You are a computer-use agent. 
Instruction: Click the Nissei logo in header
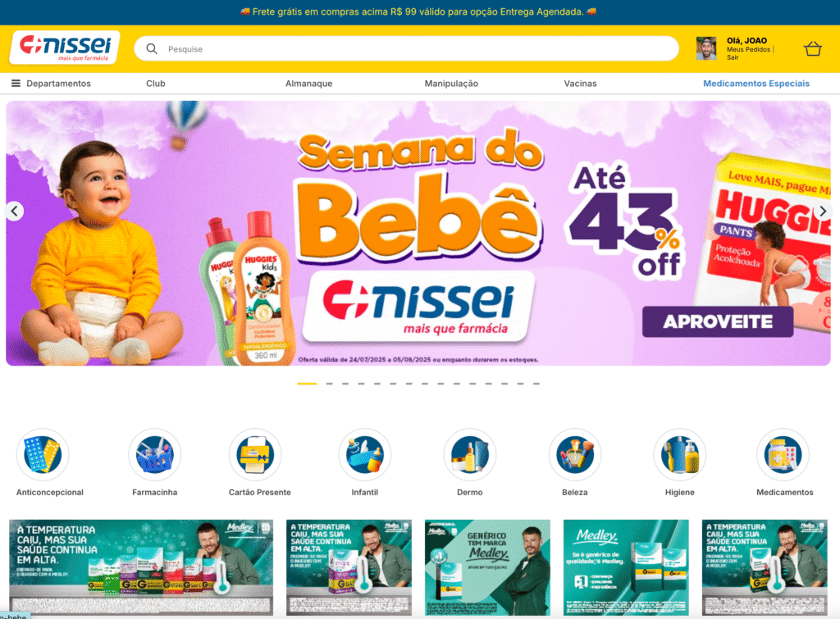[x=64, y=48]
